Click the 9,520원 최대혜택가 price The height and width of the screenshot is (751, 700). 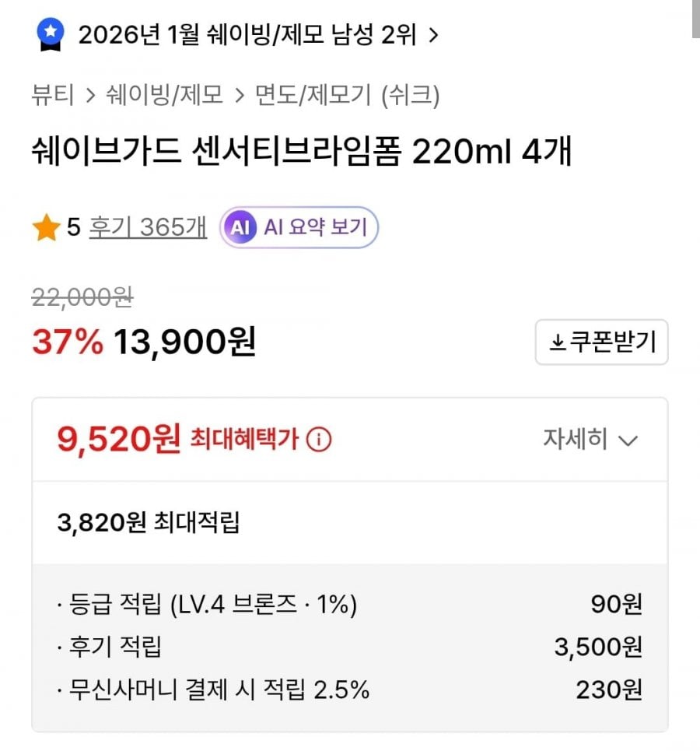tap(118, 440)
